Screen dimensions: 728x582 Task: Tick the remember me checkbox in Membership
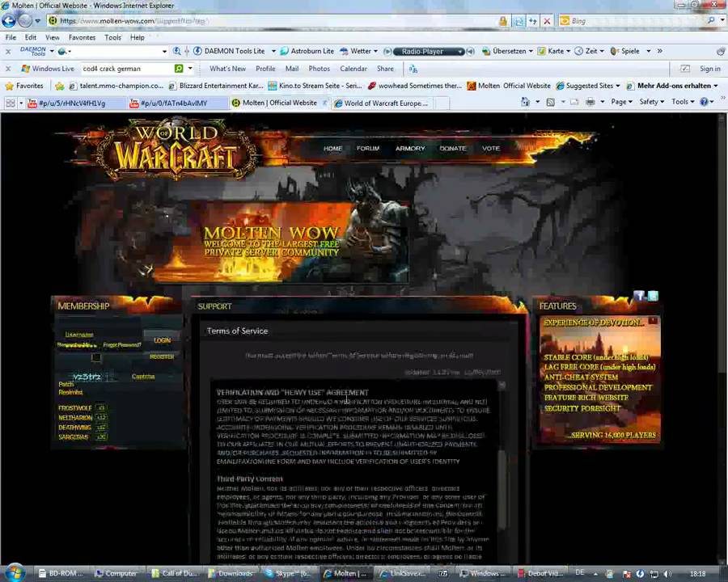(96, 357)
